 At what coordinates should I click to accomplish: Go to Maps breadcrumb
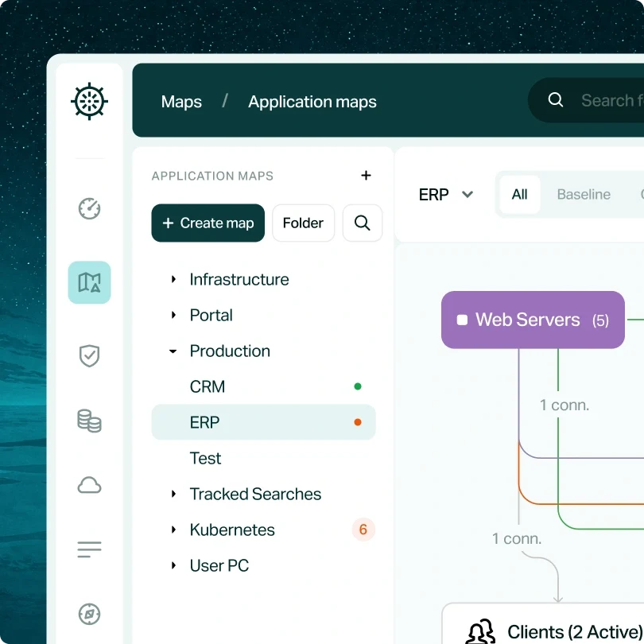coord(181,102)
